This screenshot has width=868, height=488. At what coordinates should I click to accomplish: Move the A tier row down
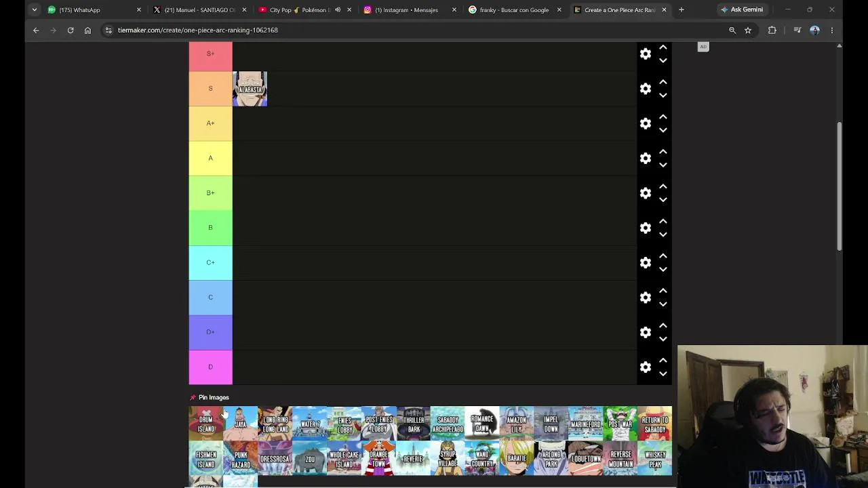tap(663, 165)
